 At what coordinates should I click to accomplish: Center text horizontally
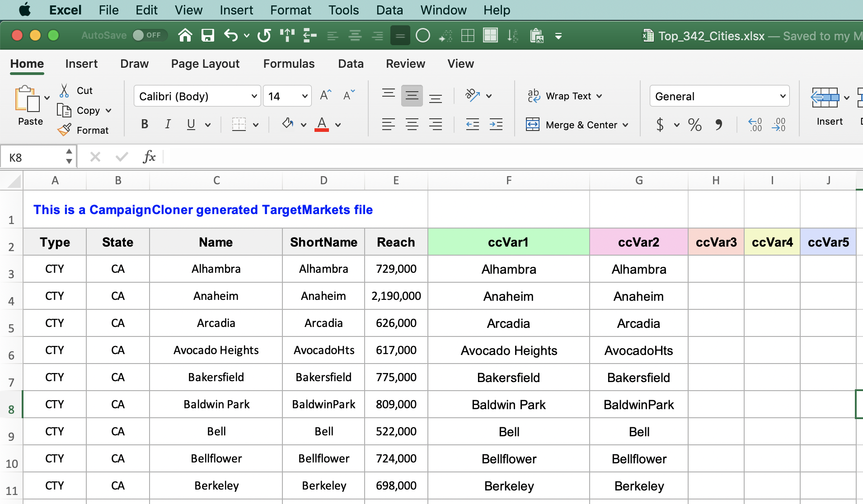click(x=413, y=125)
